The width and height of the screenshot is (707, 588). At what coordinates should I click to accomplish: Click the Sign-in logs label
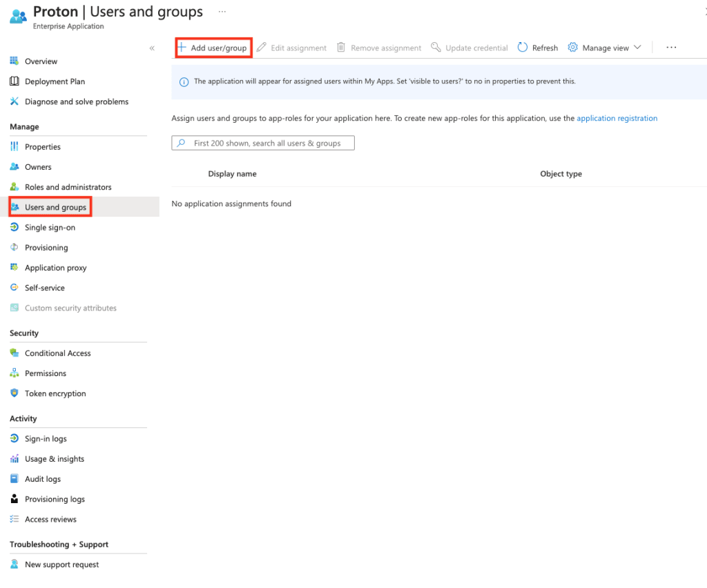coord(46,439)
